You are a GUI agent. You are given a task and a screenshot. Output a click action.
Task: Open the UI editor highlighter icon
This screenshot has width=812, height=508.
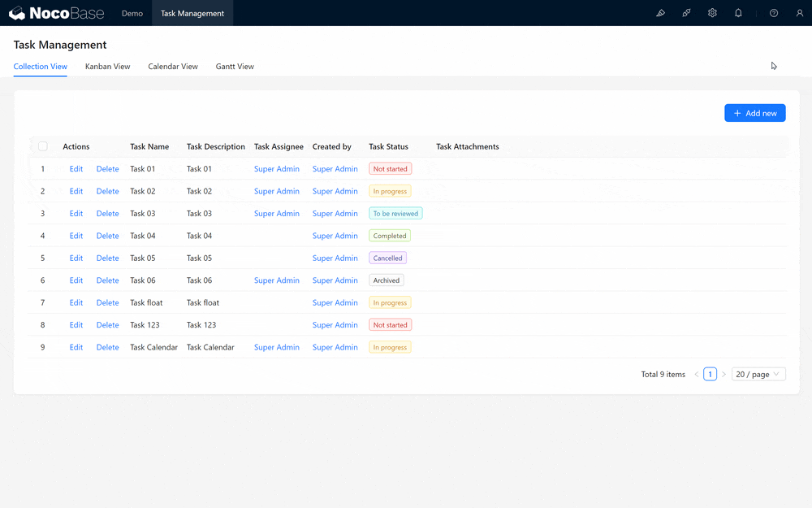661,13
